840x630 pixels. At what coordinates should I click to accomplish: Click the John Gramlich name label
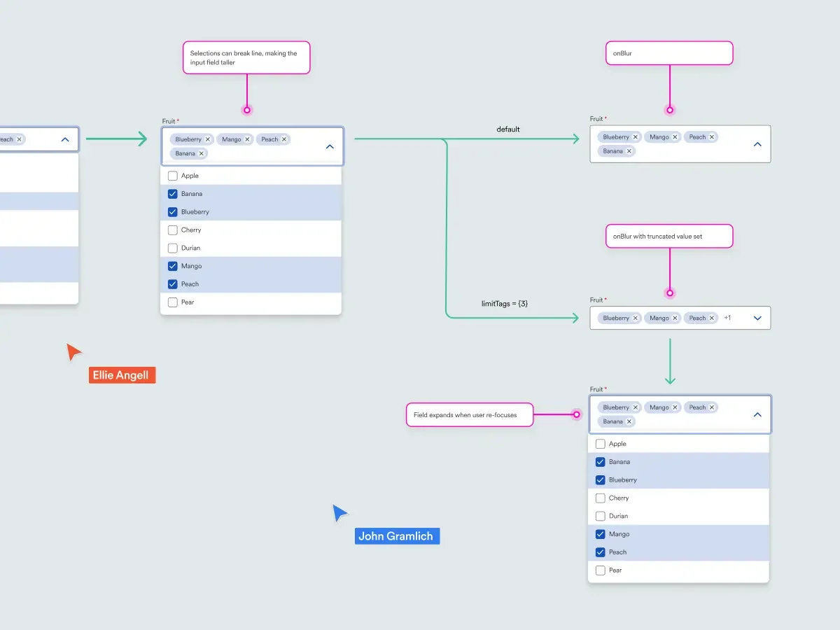tap(397, 536)
